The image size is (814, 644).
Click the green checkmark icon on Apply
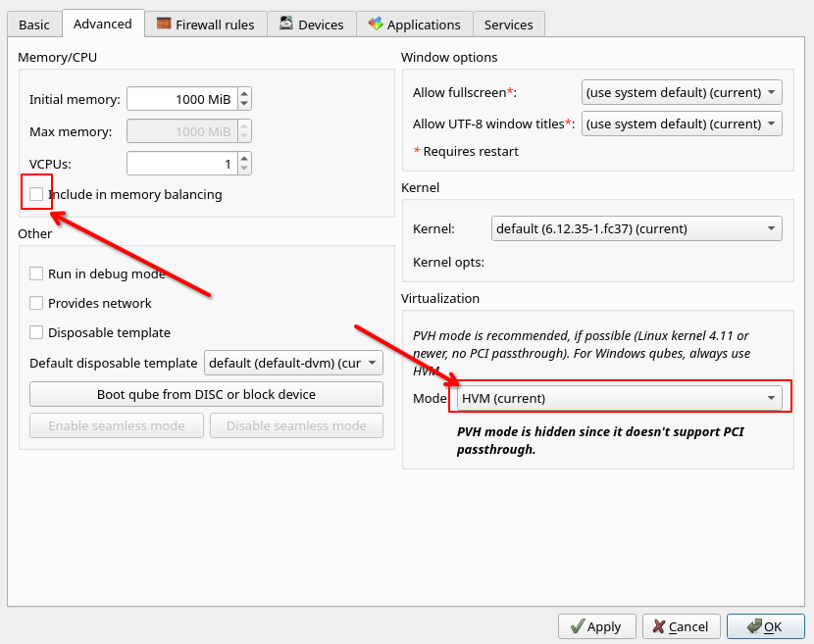[578, 626]
